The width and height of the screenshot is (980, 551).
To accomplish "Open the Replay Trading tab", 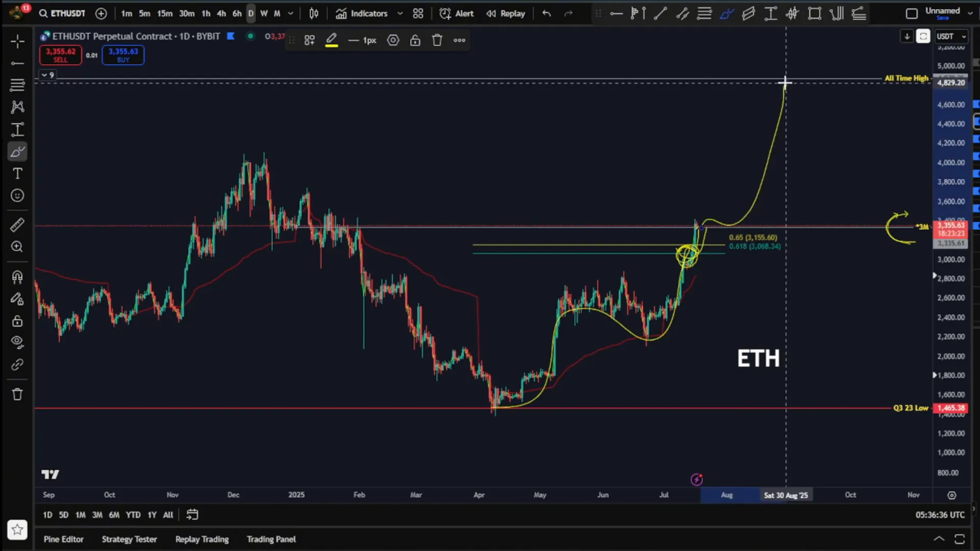I will (x=202, y=539).
